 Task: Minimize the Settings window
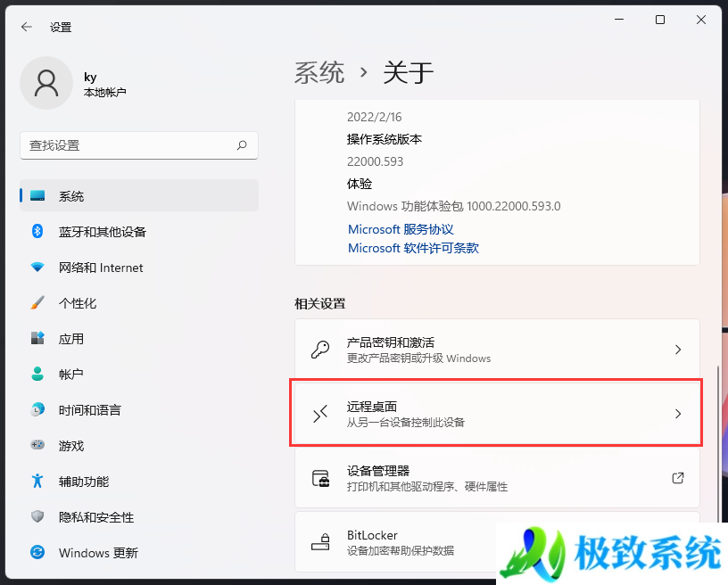(619, 20)
